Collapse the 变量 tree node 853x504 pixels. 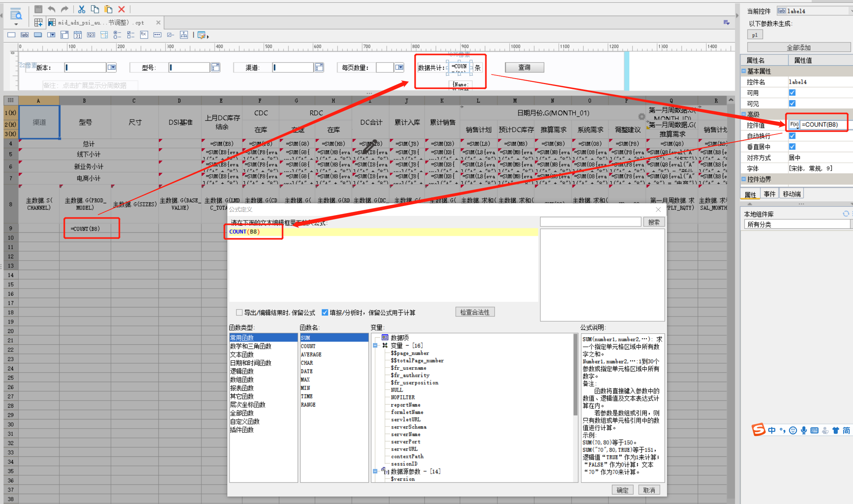pyautogui.click(x=375, y=346)
